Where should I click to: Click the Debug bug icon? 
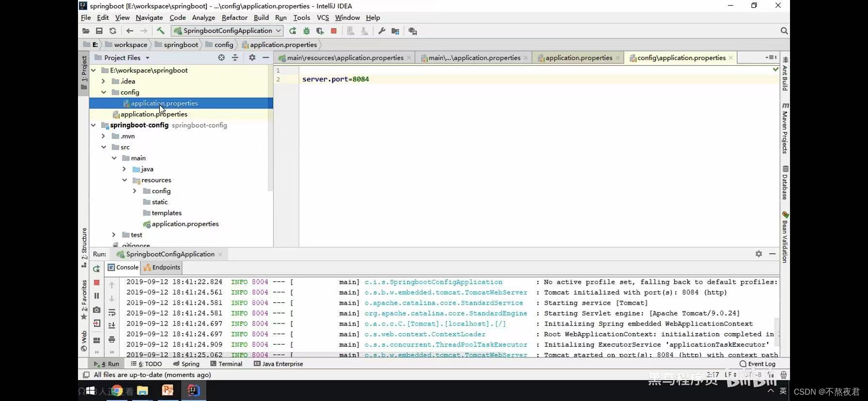coord(306,31)
